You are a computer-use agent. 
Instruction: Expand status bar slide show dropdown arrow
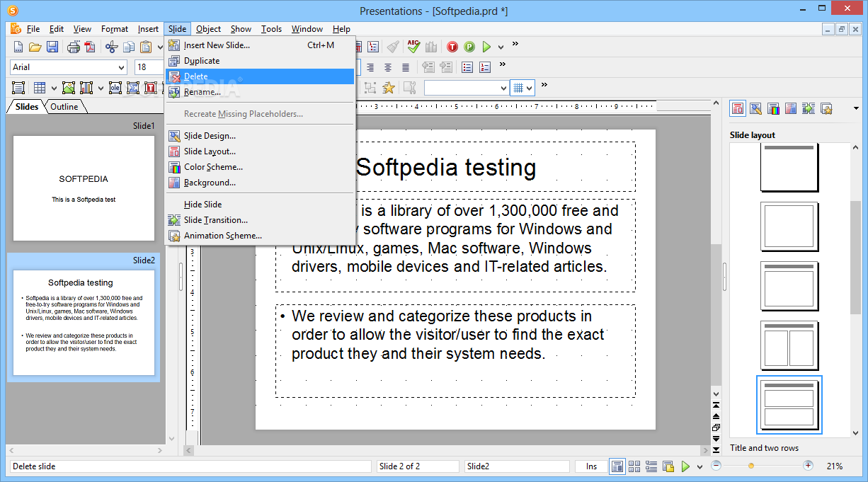[700, 467]
